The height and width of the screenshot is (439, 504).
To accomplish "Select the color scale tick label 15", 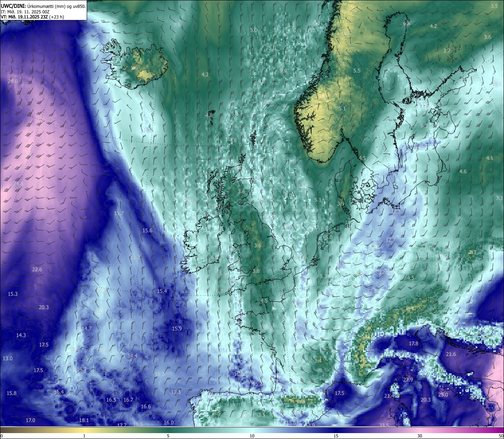I will [x=336, y=436].
